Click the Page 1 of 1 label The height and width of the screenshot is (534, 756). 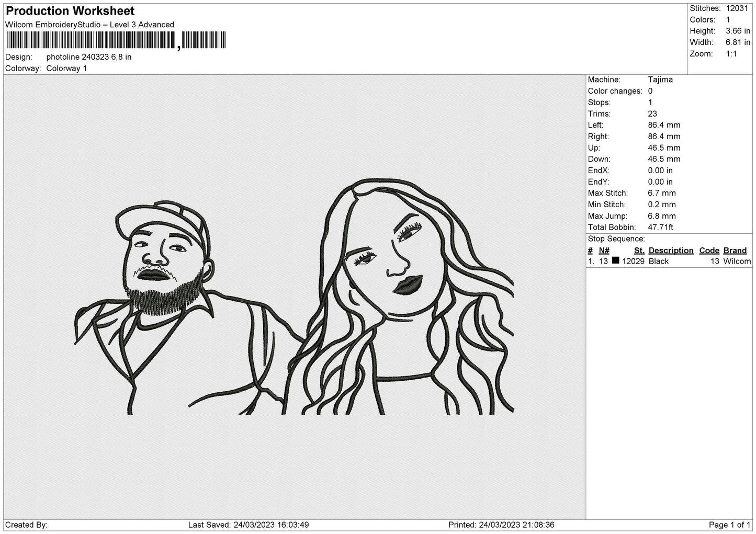pos(730,525)
